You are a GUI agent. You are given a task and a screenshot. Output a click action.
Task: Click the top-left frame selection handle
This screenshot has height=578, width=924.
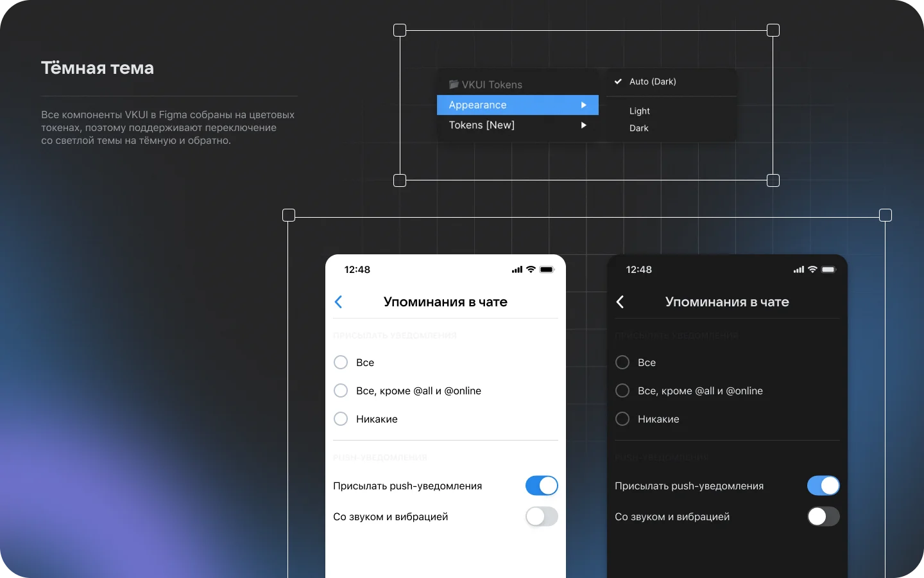click(x=400, y=30)
